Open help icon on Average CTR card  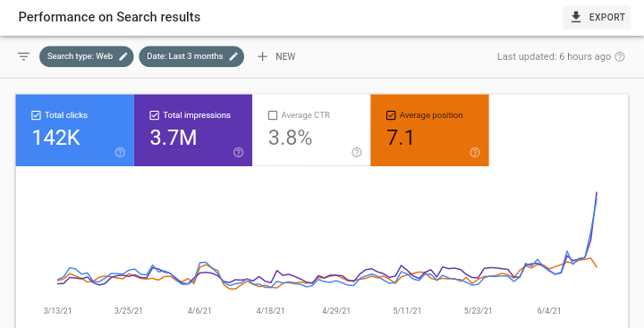[x=357, y=153]
